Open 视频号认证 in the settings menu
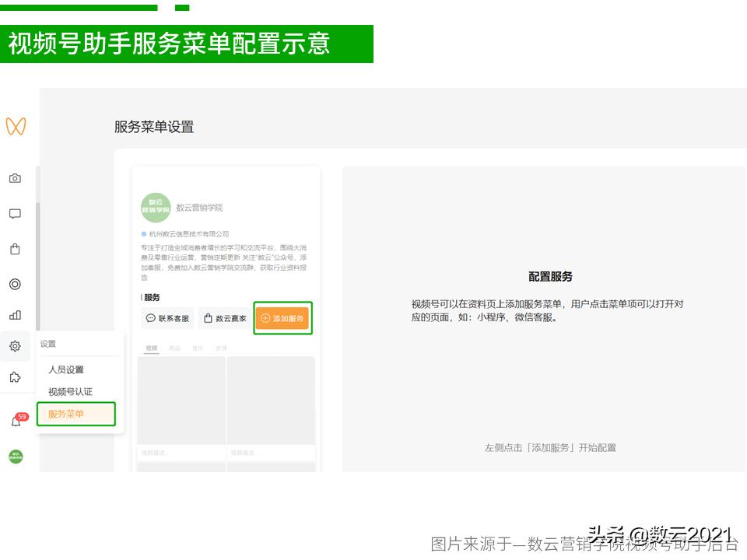Image resolution: width=747 pixels, height=560 pixels. coord(69,391)
